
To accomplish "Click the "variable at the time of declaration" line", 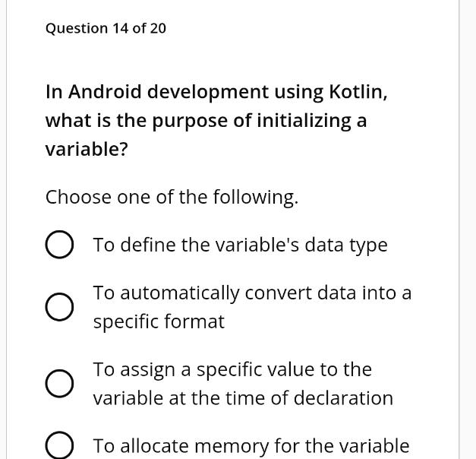I will (x=243, y=398).
